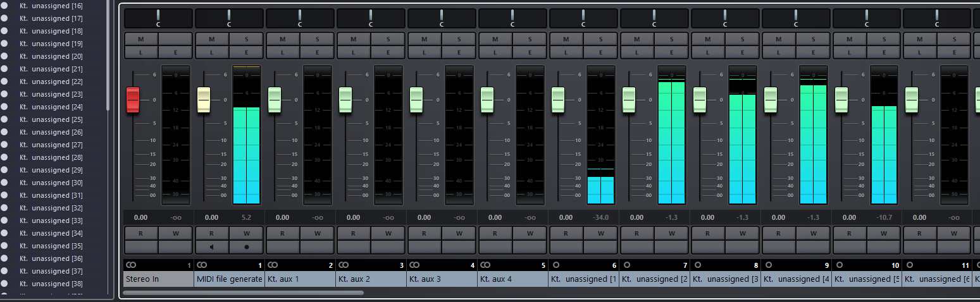
Task: Hide Kt. unassigned [30] using its visibility dot
Action: (x=4, y=183)
